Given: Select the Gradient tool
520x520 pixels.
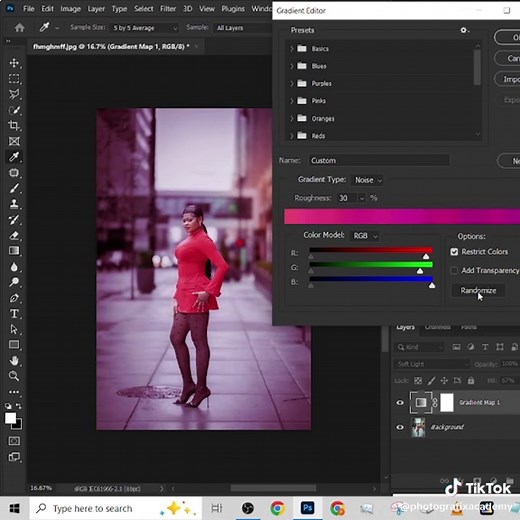Looking at the screenshot, I should [x=14, y=251].
